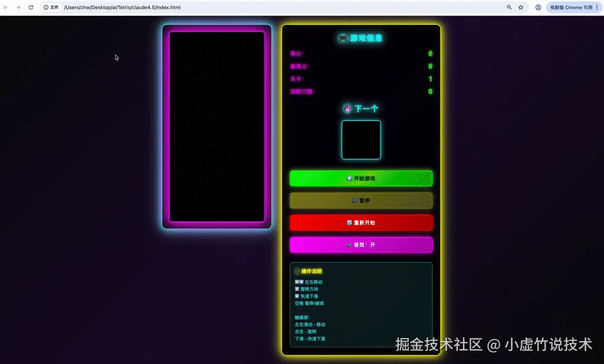Open the Chrome three-dot menu

596,8
